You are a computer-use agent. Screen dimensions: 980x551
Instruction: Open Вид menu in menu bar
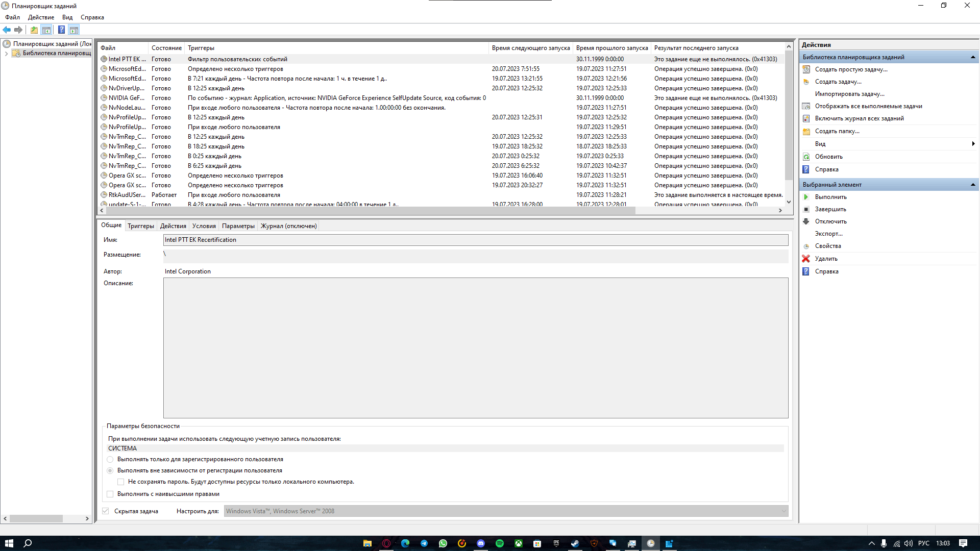click(x=67, y=17)
